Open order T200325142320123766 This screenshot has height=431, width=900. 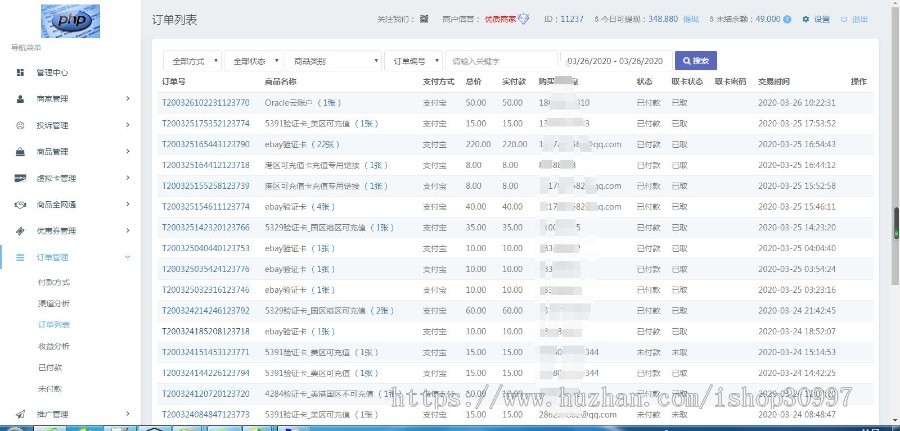(x=205, y=228)
